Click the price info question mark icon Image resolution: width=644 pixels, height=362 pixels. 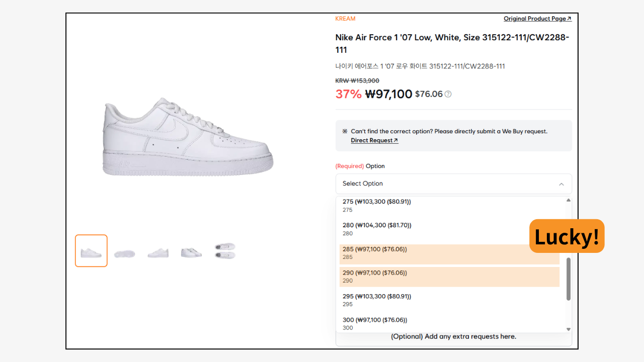[448, 94]
